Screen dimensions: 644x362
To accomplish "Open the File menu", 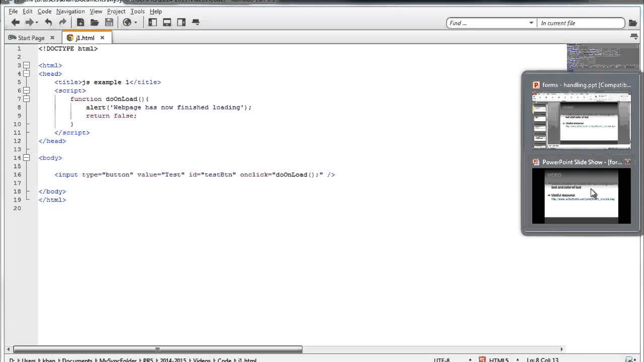I will tap(14, 11).
